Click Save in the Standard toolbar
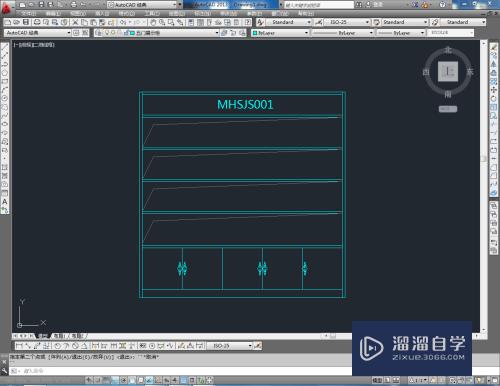 pos(26,22)
